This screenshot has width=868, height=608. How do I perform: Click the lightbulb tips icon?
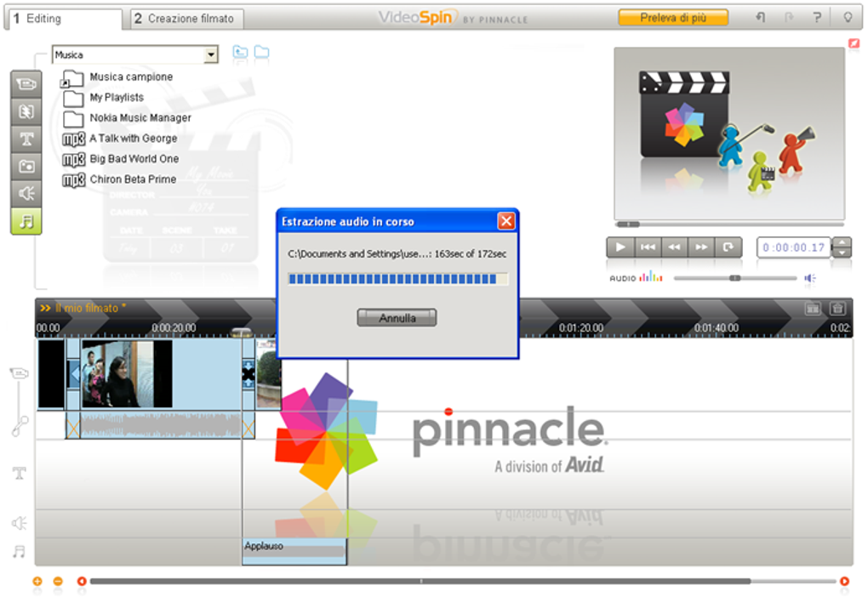(848, 18)
